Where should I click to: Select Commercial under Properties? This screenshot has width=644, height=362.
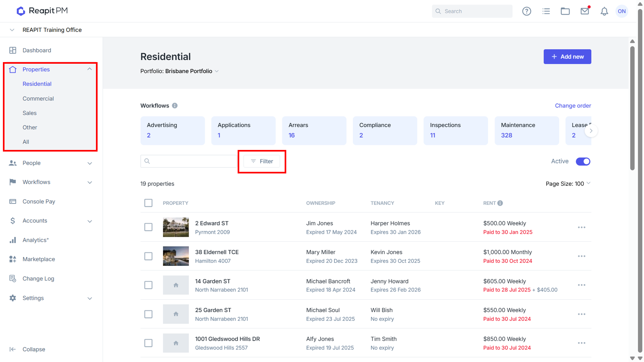[x=38, y=98]
